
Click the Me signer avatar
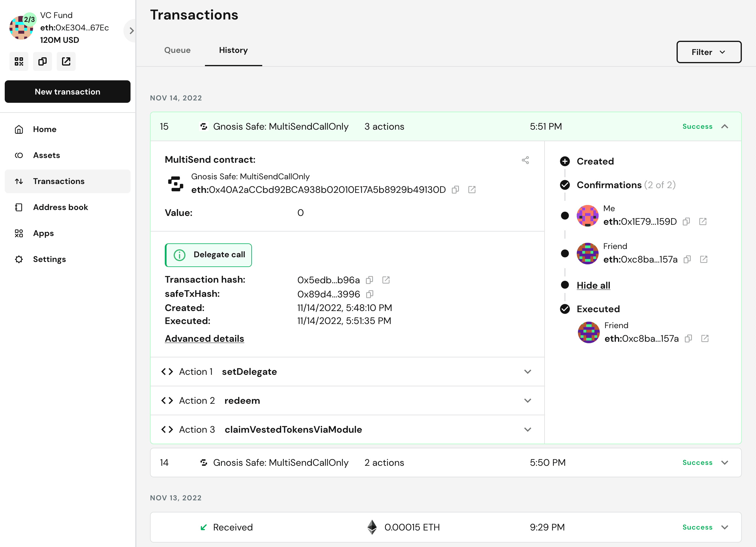click(x=587, y=216)
